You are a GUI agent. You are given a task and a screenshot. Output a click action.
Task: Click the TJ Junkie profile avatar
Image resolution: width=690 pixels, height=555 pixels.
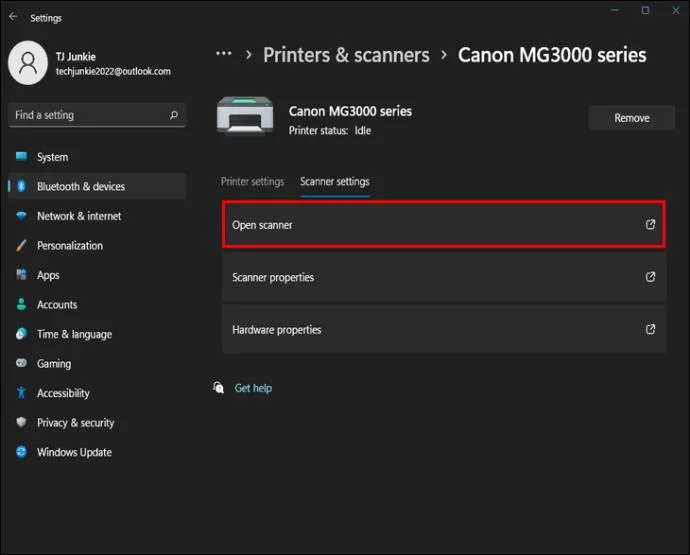click(x=28, y=62)
